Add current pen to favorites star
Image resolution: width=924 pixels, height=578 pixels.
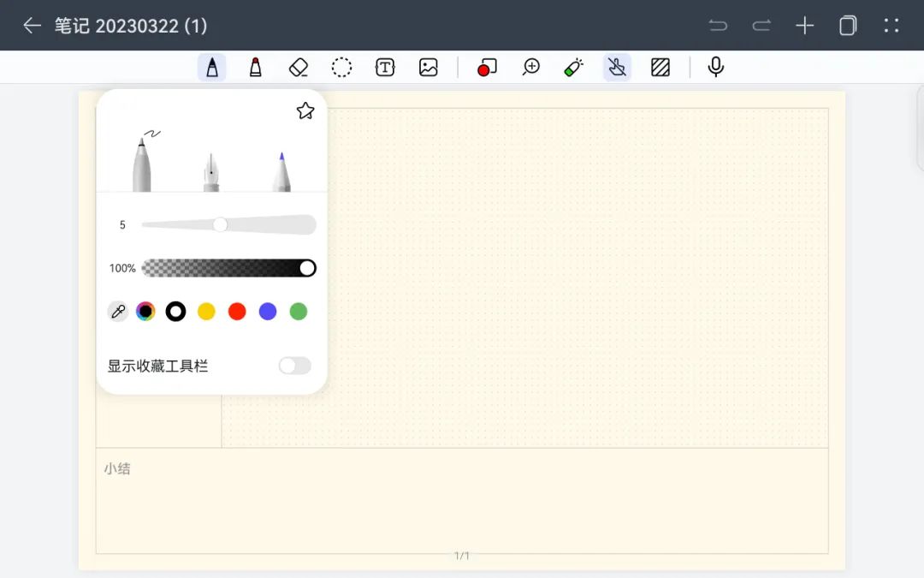305,110
